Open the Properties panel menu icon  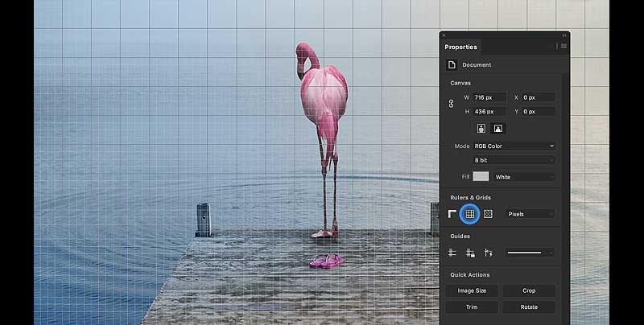pos(563,47)
